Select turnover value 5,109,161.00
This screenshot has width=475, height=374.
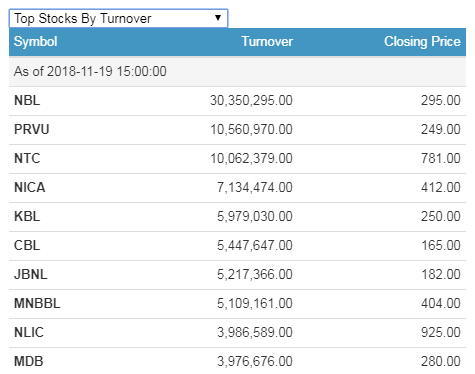click(255, 303)
